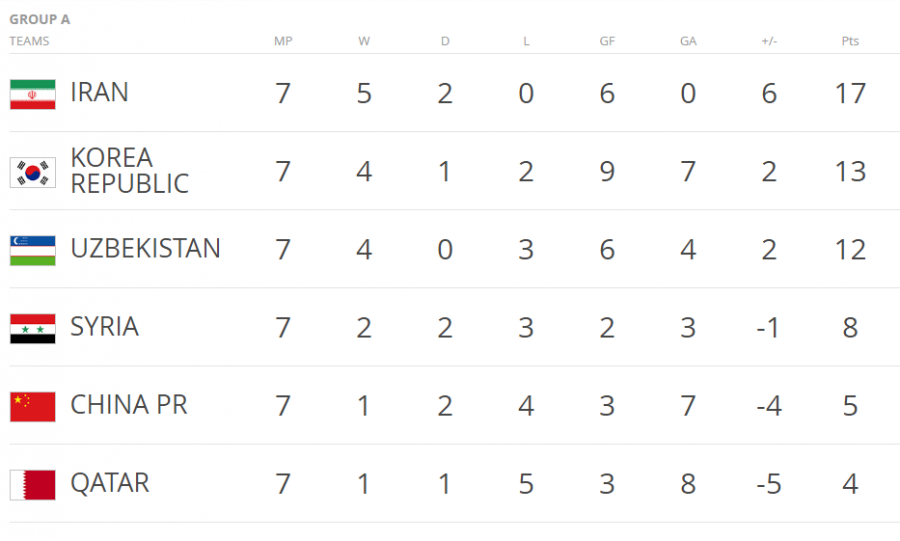Click the +/- column header
This screenshot has width=900, height=541.
pos(769,41)
